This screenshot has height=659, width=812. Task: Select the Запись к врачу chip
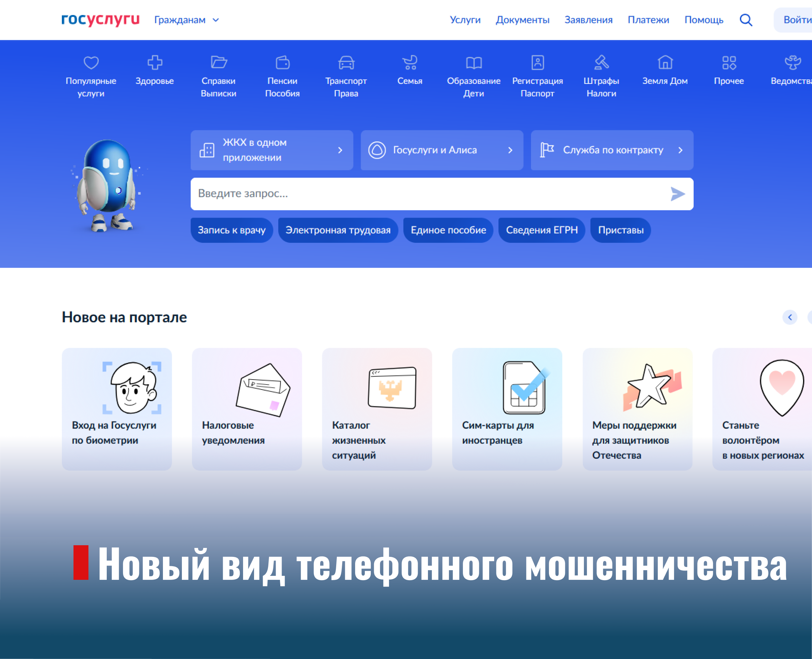[231, 230]
